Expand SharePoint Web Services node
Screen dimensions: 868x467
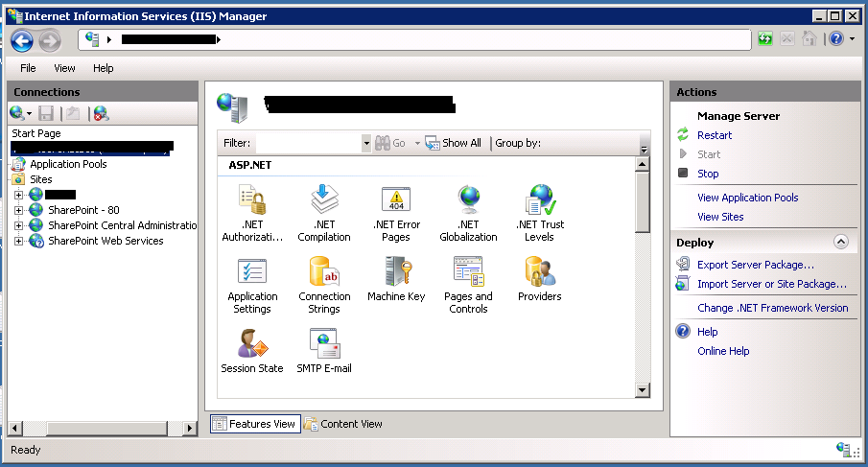point(18,242)
